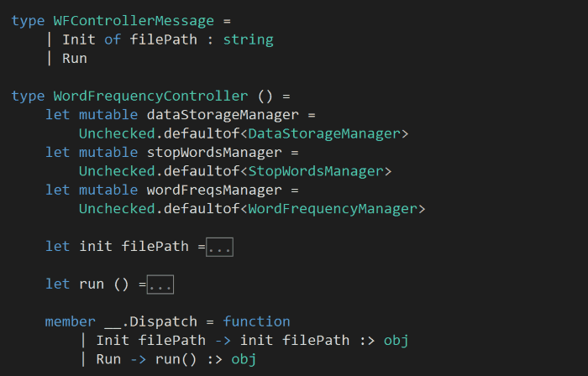Click the wordFreqsManager variable name
588x376 pixels.
(x=214, y=190)
